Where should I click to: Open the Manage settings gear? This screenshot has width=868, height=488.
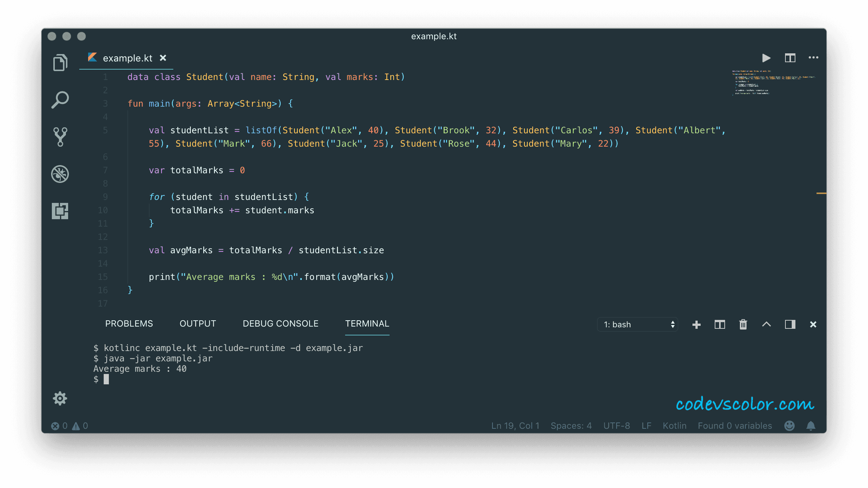click(60, 399)
